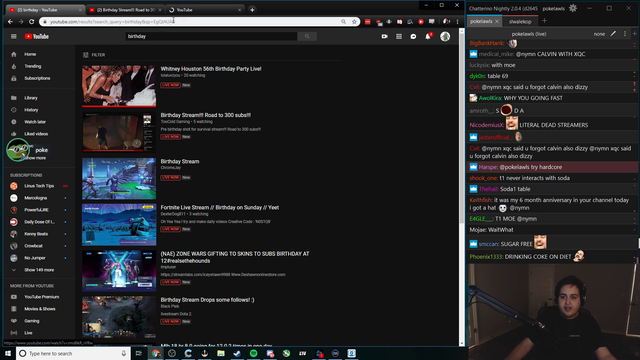Open Chatterino settings gear
The width and height of the screenshot is (640, 360).
click(x=573, y=8)
